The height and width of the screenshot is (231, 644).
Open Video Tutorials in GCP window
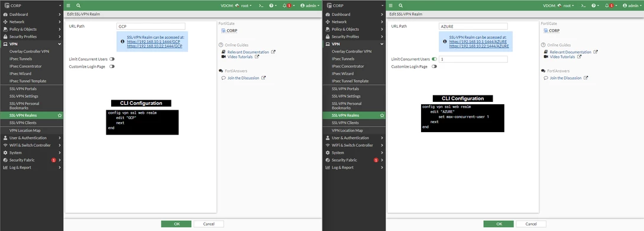[240, 57]
